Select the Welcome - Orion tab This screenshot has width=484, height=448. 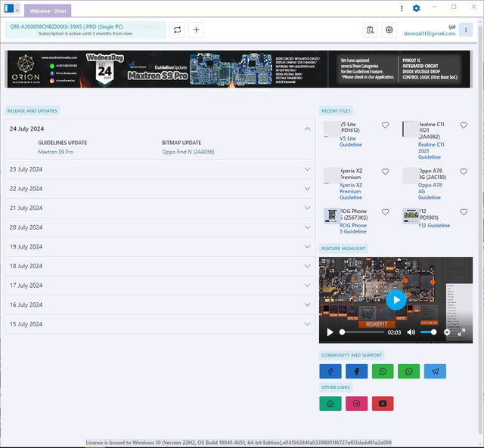coord(48,11)
